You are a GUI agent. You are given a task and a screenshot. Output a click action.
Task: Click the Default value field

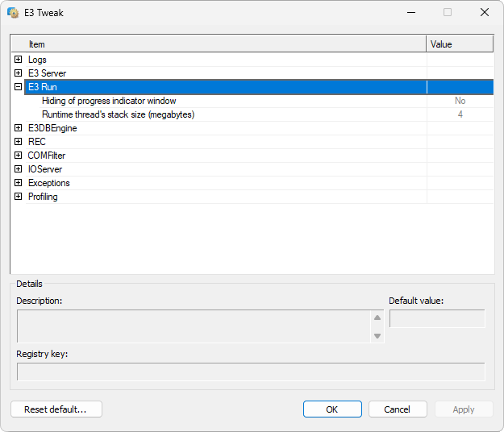coord(437,319)
